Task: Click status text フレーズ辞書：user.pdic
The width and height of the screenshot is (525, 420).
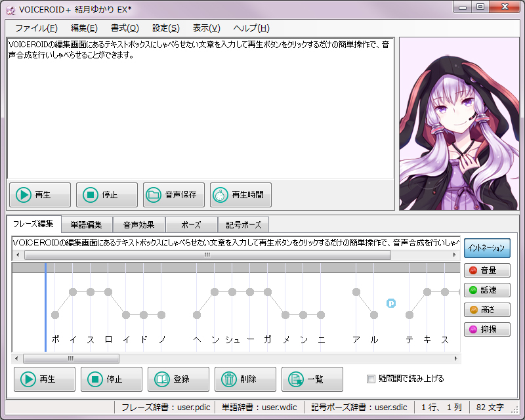Action: coord(166,408)
